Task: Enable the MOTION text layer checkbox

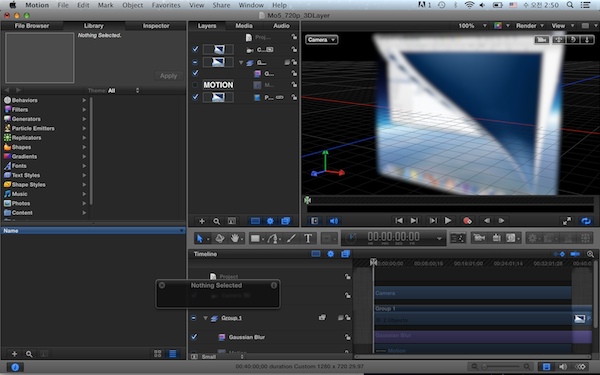Action: point(195,85)
